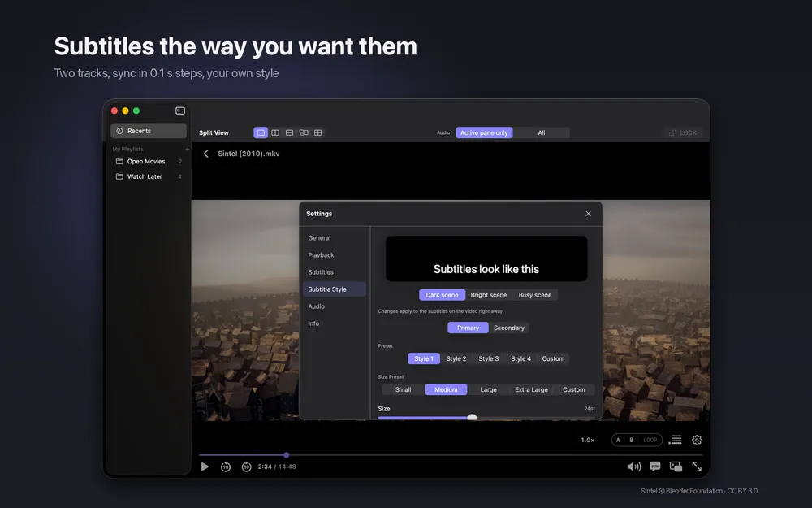The height and width of the screenshot is (508, 812).
Task: Set size preset to Large
Action: 488,390
